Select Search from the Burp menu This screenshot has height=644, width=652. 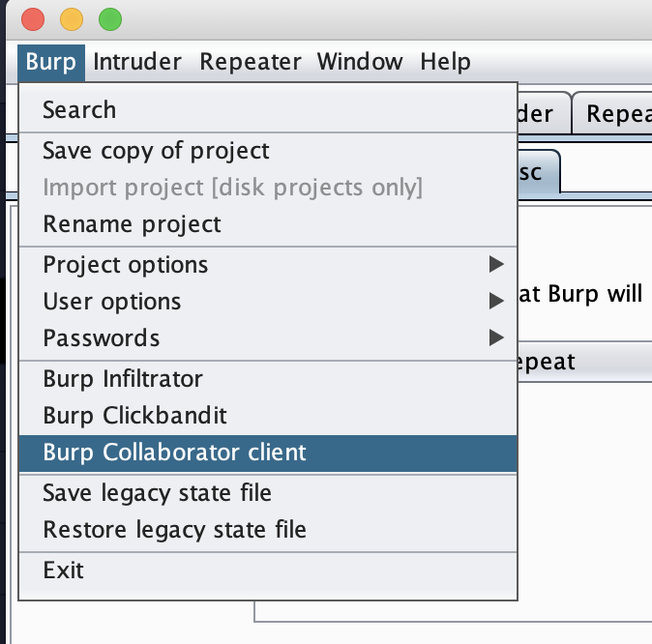pyautogui.click(x=268, y=110)
